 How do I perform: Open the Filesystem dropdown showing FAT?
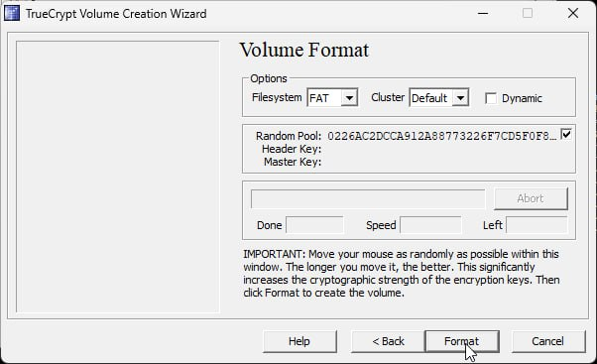(332, 98)
